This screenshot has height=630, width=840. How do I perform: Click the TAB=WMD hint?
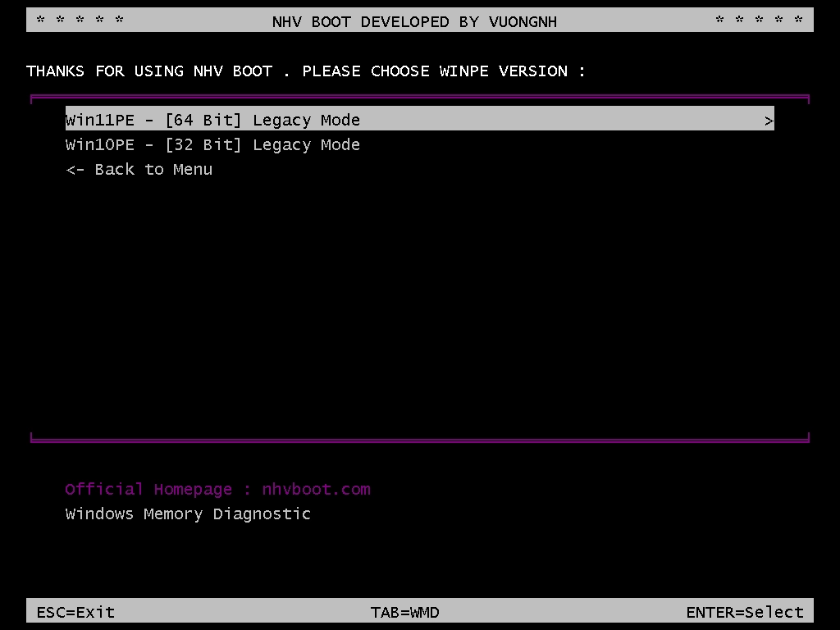[x=404, y=612]
